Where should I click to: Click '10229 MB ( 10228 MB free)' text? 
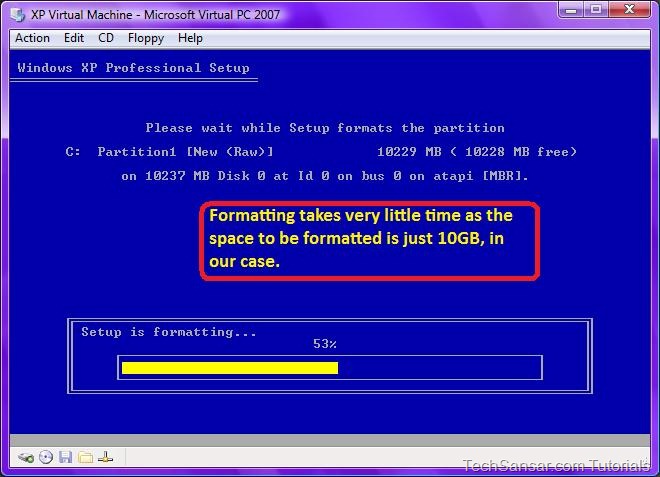tap(477, 152)
